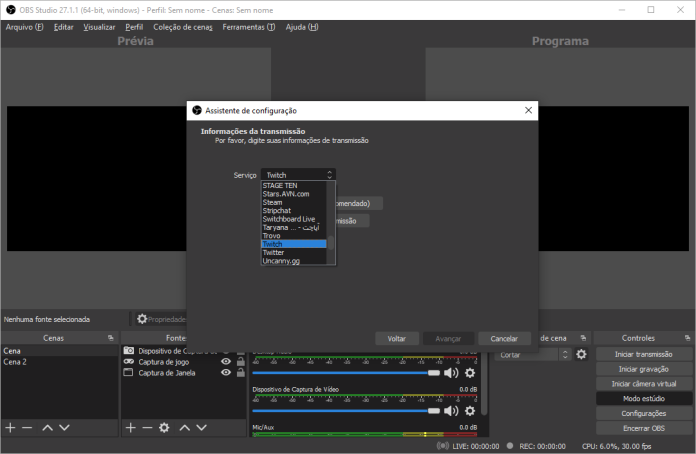Move the source up in the Fontes panel

pos(185,427)
